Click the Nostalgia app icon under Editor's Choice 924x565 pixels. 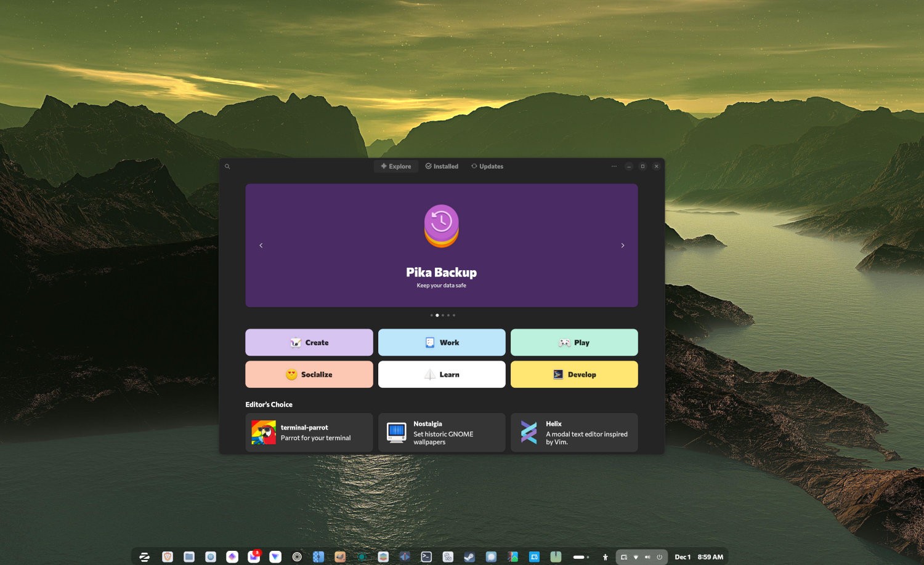[396, 433]
